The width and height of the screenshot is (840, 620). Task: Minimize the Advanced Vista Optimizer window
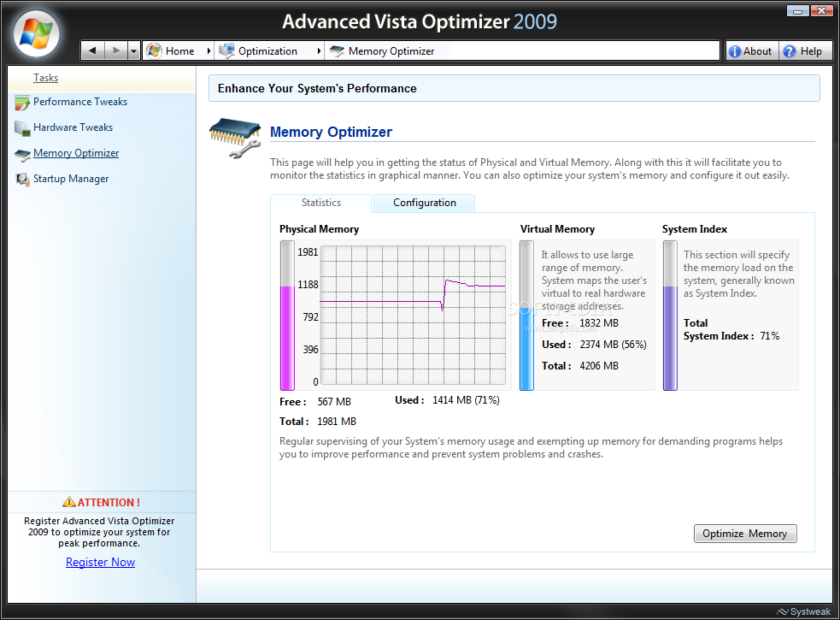(x=797, y=11)
